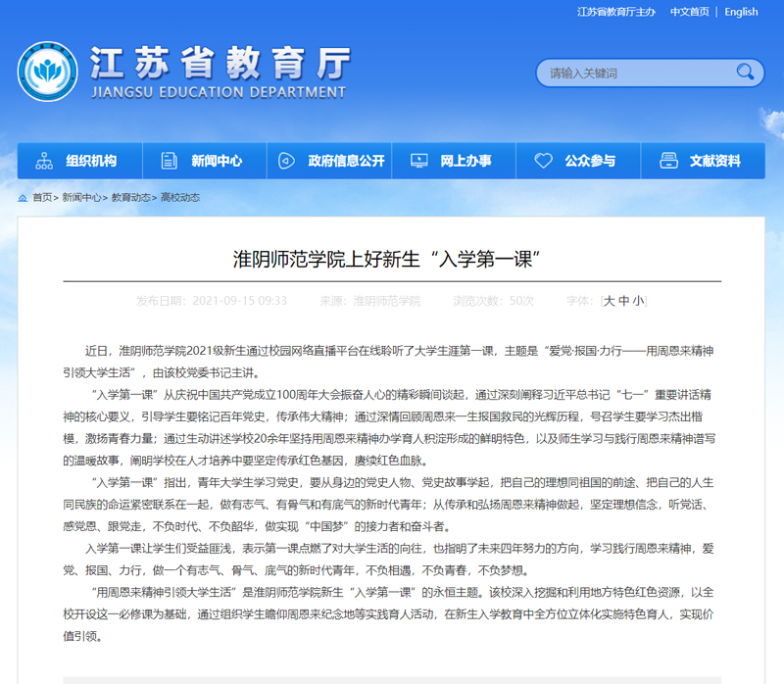This screenshot has height=684, width=784.
Task: Set font size to 大
Action: coord(609,301)
